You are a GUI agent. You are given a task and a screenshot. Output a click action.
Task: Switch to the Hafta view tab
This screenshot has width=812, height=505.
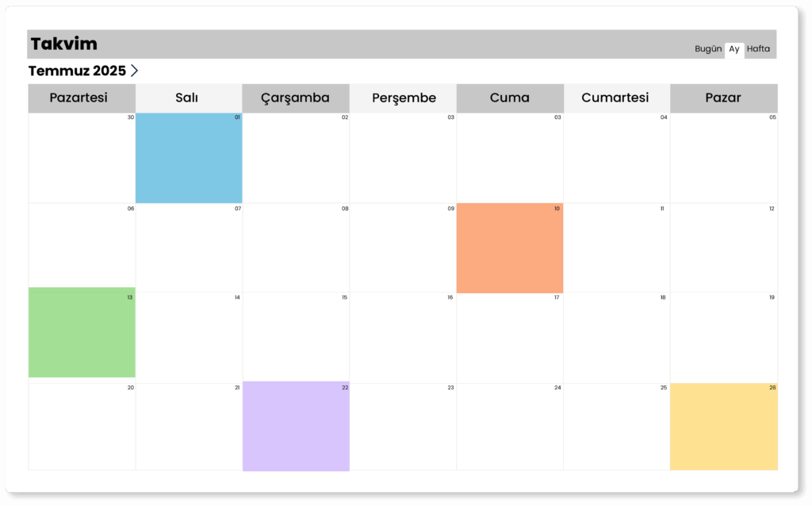click(758, 49)
